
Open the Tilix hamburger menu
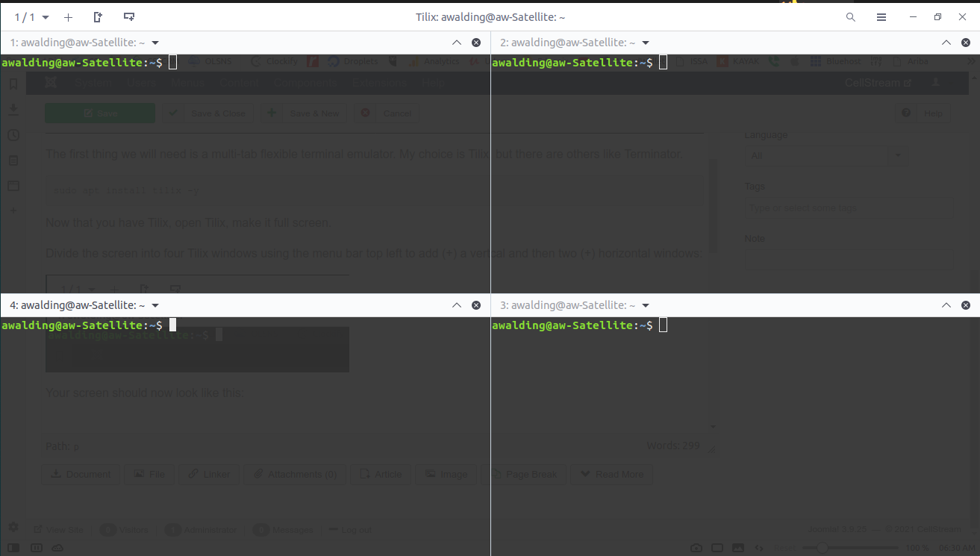(881, 17)
